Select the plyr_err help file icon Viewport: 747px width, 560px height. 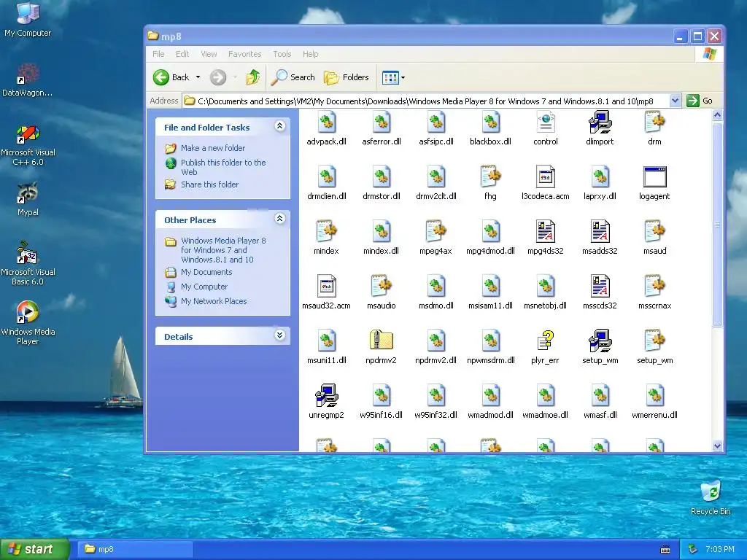tap(546, 341)
